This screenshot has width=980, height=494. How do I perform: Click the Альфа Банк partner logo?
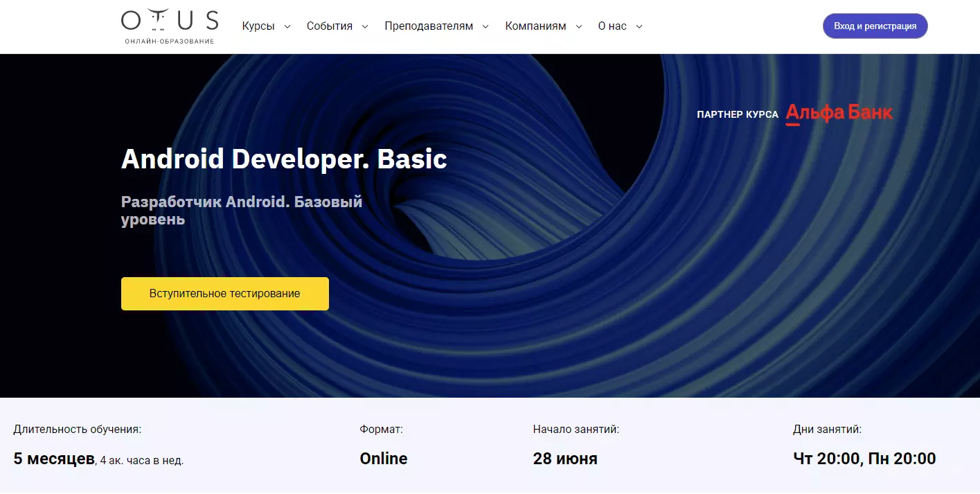pos(839,114)
